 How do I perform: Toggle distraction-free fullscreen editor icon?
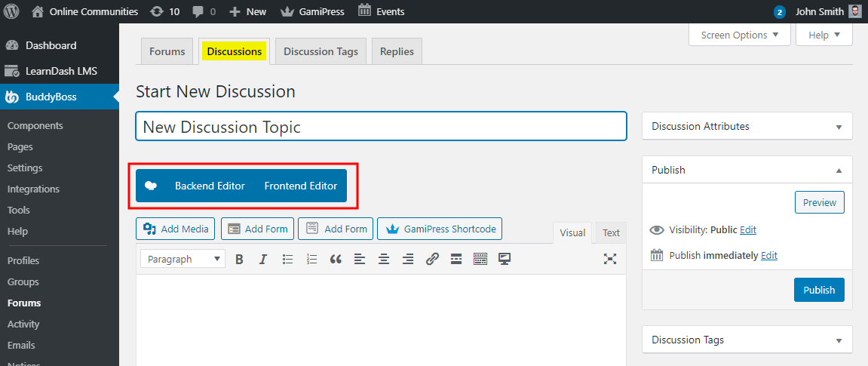tap(610, 259)
